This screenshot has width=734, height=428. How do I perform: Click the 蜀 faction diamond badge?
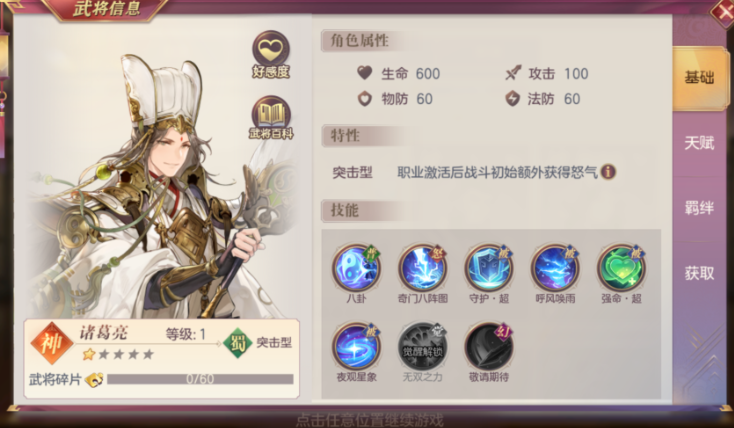click(238, 343)
